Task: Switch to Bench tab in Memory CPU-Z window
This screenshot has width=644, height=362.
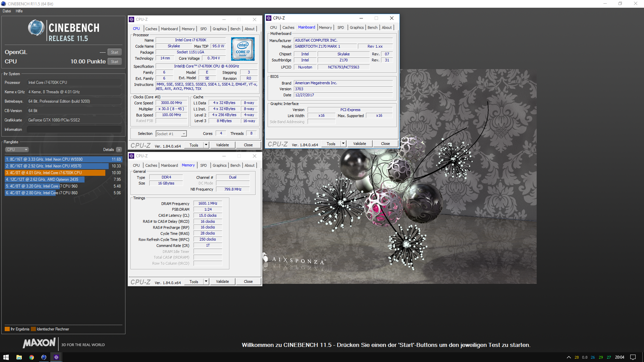Action: point(235,165)
